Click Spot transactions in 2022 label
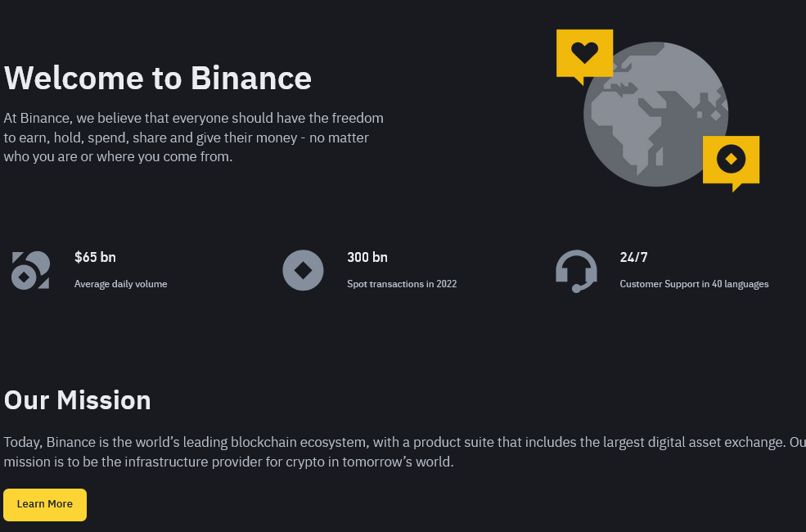Viewport: 806px width, 532px height. (402, 284)
